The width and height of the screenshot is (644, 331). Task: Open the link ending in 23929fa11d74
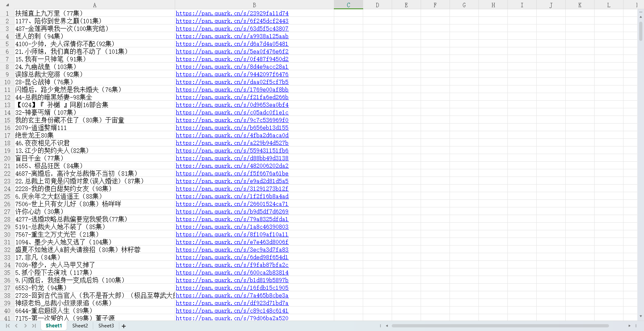click(x=232, y=13)
